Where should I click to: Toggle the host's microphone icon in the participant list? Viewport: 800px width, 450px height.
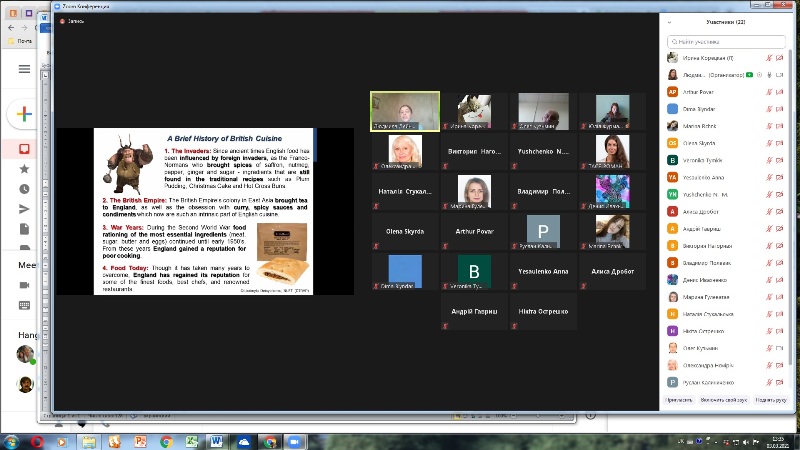tap(767, 74)
